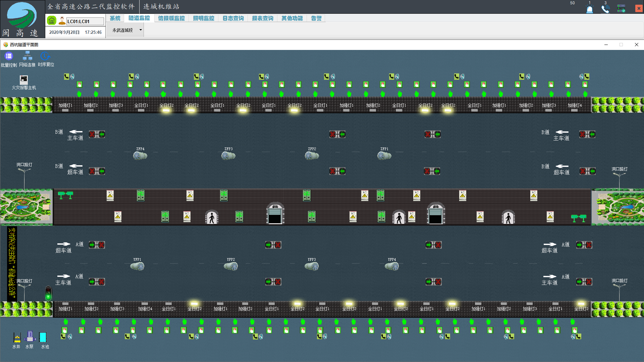Viewport: 644px width, 362px height.
Task: Switch to the 情报板监控 tab
Action: point(171,18)
